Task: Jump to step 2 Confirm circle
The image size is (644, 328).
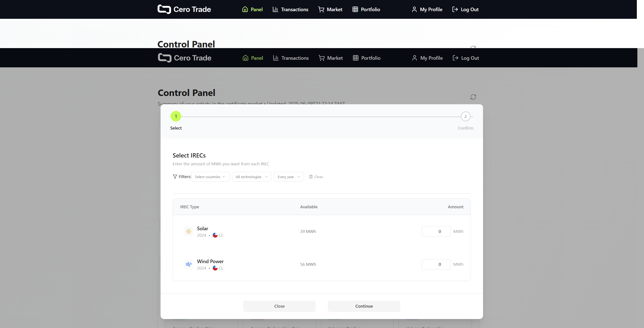Action: pos(465,116)
